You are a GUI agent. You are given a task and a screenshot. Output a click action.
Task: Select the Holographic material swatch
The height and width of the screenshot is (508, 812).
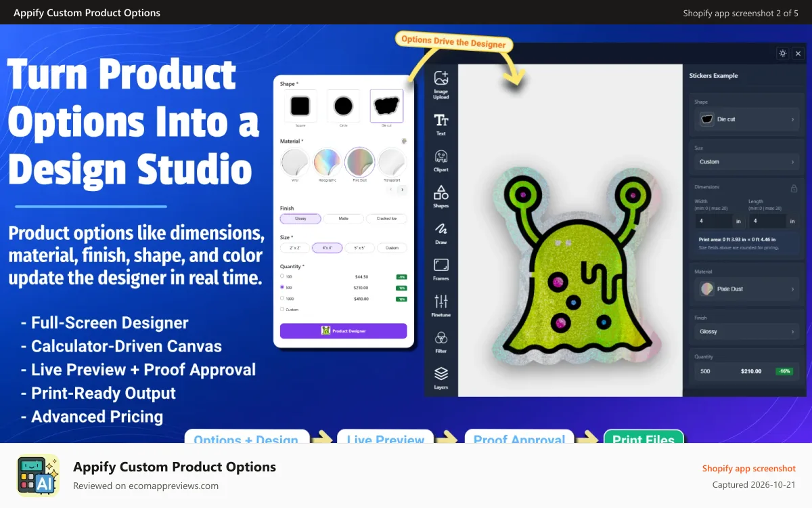(x=327, y=163)
